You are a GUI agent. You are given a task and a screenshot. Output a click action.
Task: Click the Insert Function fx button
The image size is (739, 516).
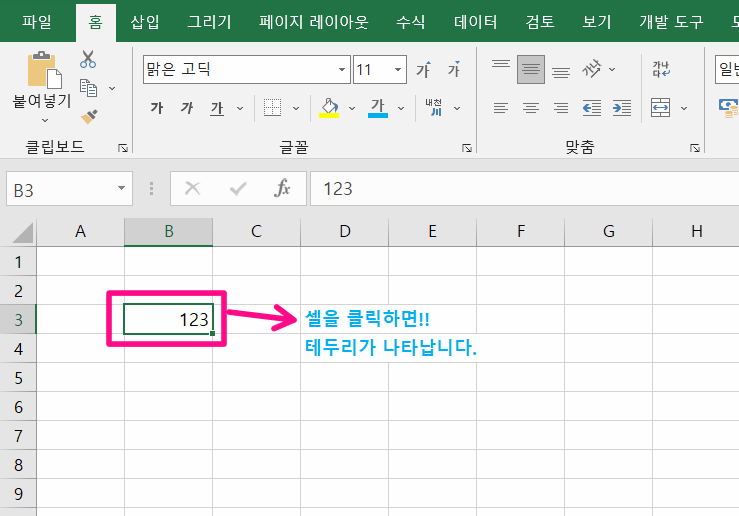click(x=282, y=188)
